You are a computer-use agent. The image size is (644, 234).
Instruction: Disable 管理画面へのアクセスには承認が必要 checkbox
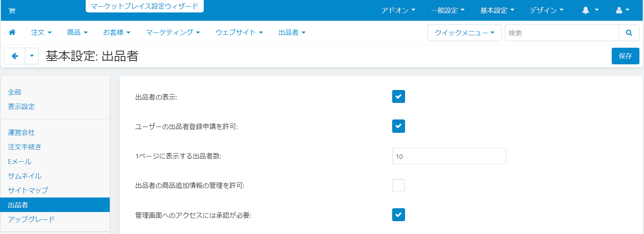(x=398, y=215)
